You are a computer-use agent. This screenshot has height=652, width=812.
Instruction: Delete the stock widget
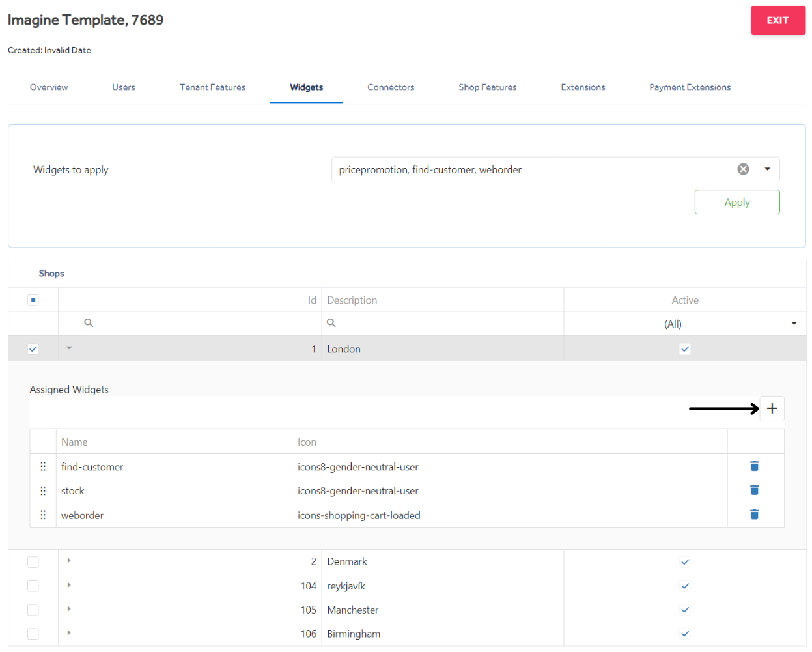click(754, 490)
